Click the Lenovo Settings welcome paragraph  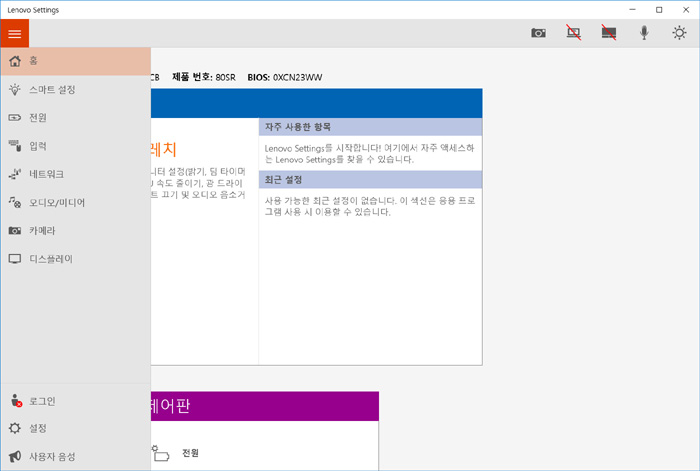(369, 154)
